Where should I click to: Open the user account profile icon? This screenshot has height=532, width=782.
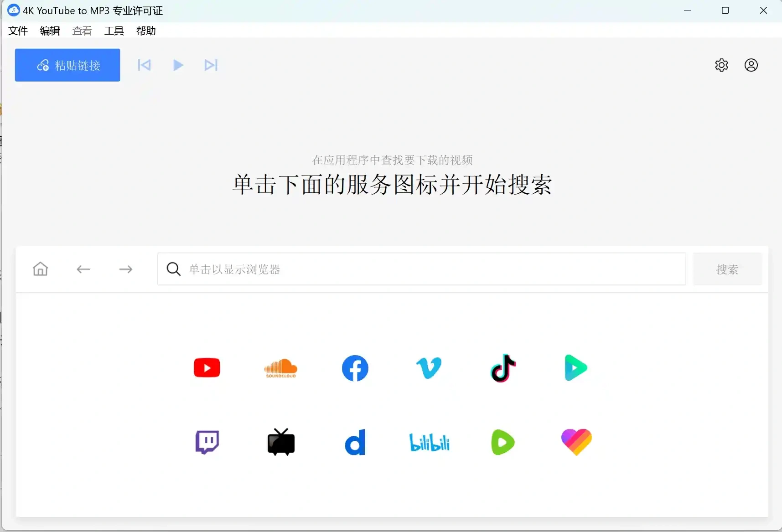751,65
